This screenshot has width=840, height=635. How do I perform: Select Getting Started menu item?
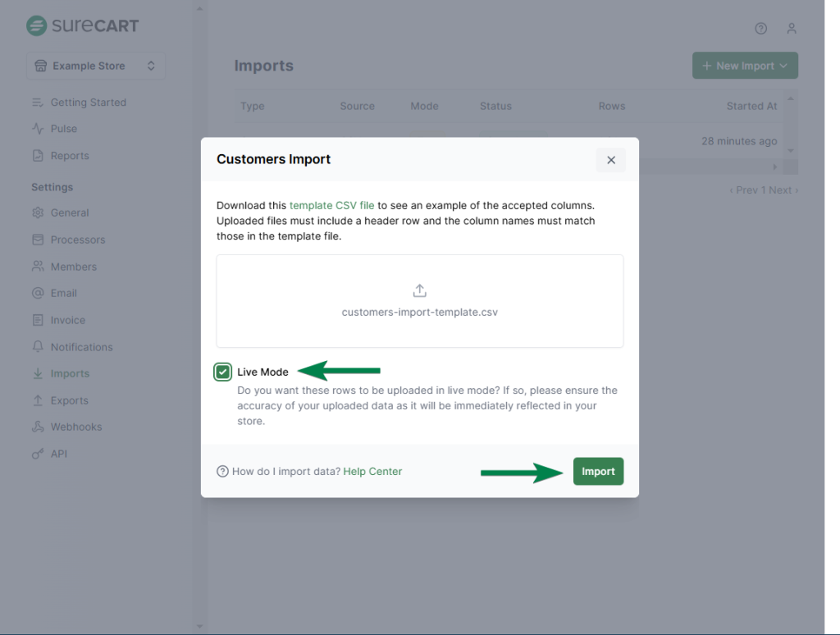click(x=88, y=103)
